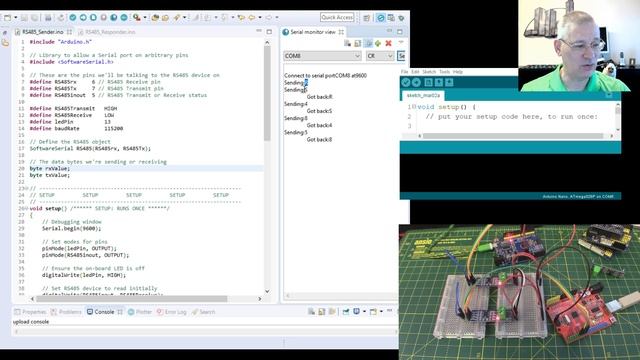
Task: Click the Open sketch icon in Arduino IDE toolbar
Action: pos(439,82)
